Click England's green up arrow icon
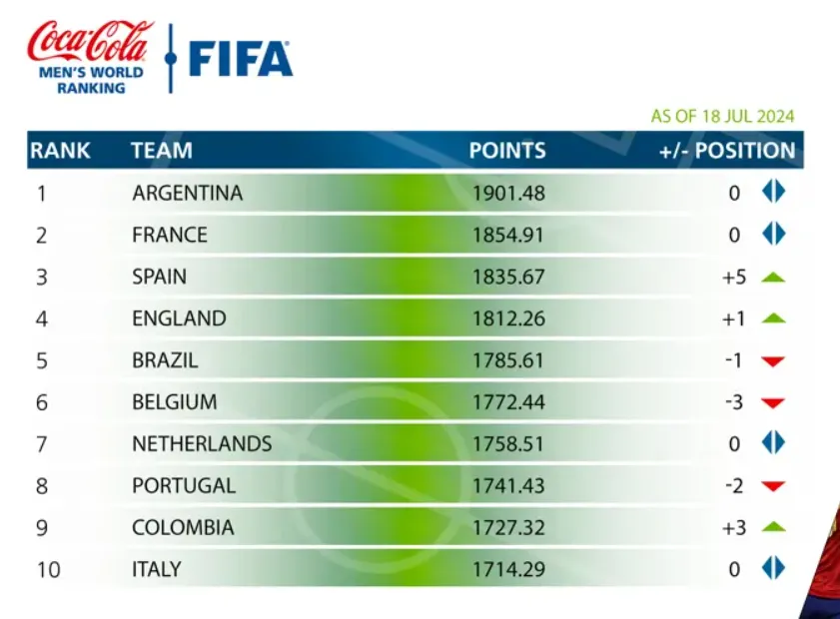Image resolution: width=840 pixels, height=619 pixels. pos(773,319)
